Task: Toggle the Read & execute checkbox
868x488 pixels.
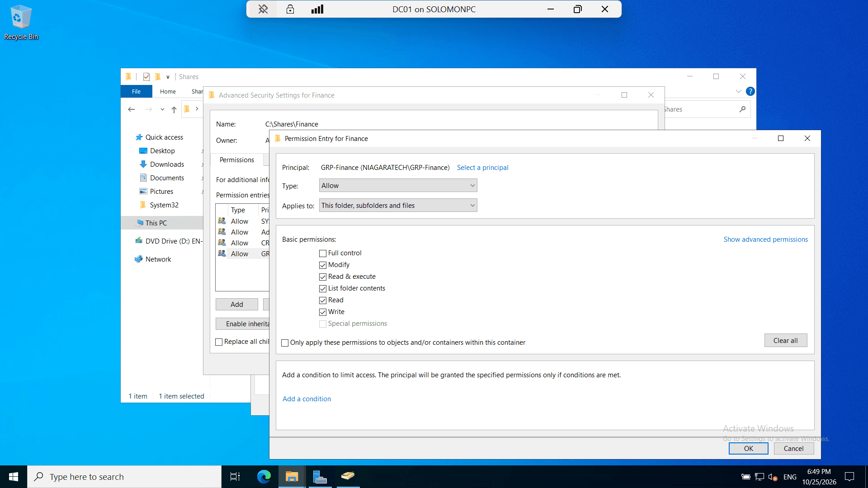Action: (x=323, y=277)
